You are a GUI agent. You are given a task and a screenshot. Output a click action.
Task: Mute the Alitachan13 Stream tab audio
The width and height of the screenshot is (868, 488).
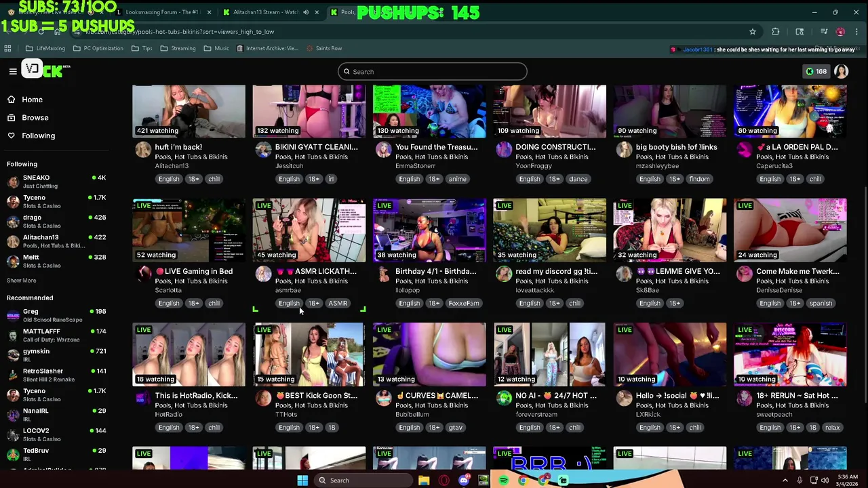point(306,12)
